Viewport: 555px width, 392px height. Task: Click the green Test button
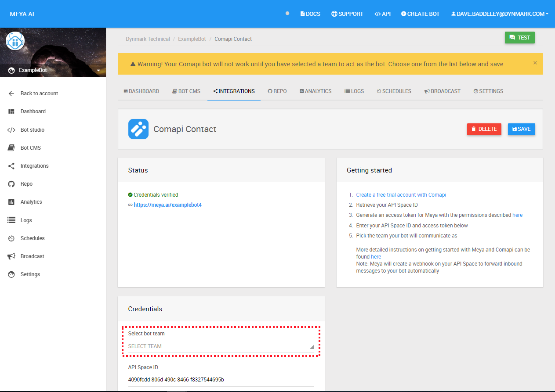(520, 38)
